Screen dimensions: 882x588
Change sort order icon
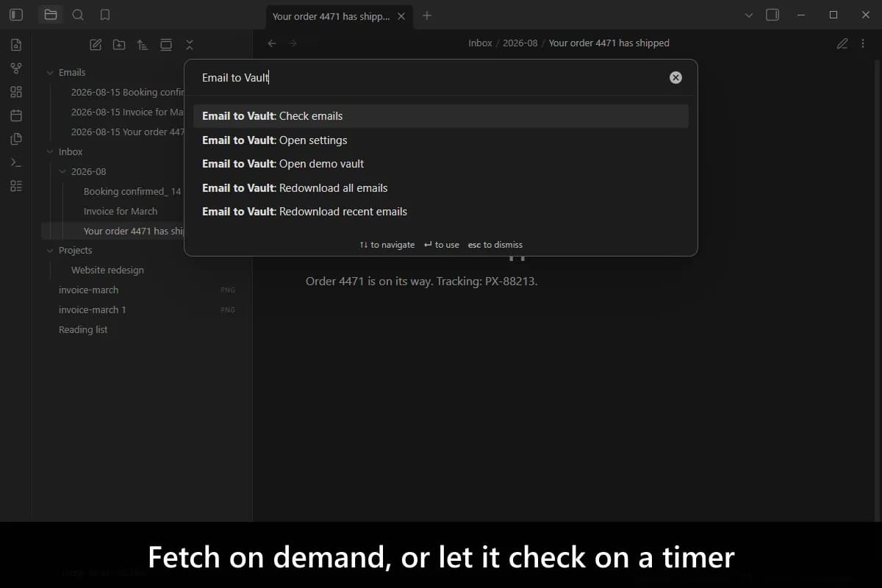143,45
